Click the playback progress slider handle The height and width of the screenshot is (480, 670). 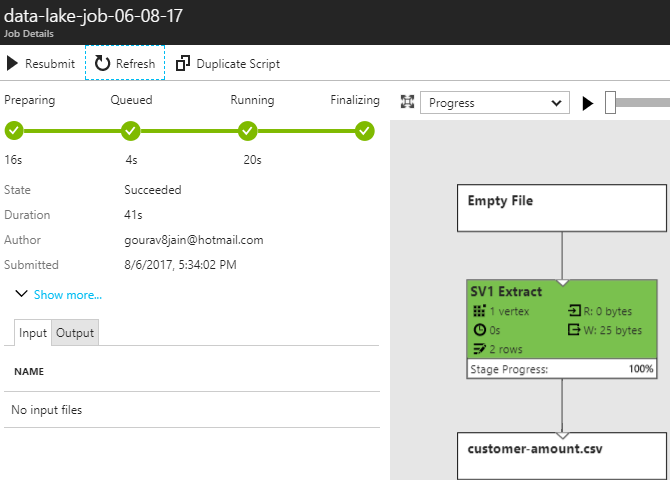611,102
